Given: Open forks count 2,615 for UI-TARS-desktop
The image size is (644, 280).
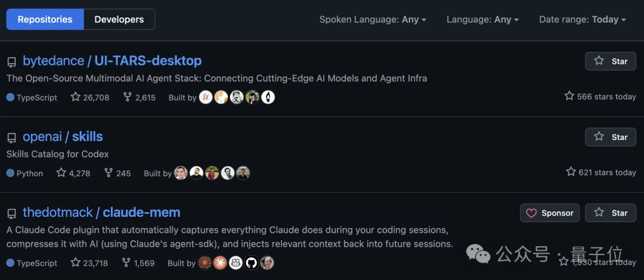Looking at the screenshot, I should pyautogui.click(x=139, y=97).
